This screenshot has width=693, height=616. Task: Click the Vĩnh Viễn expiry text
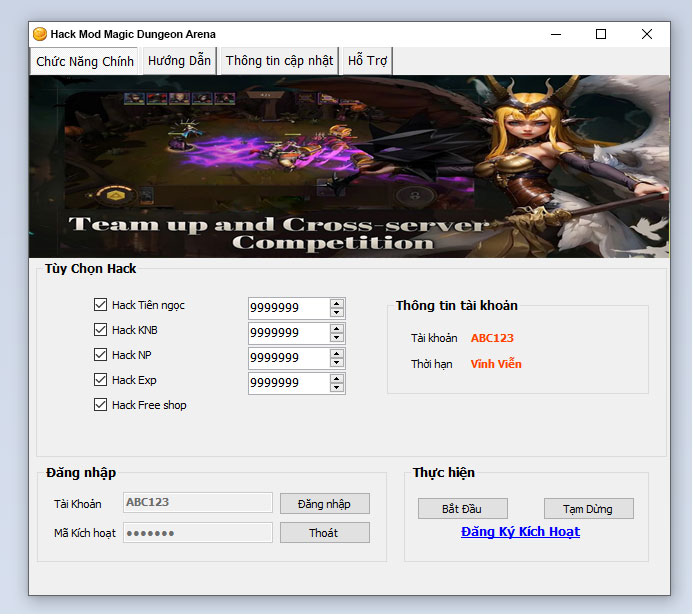coord(496,364)
